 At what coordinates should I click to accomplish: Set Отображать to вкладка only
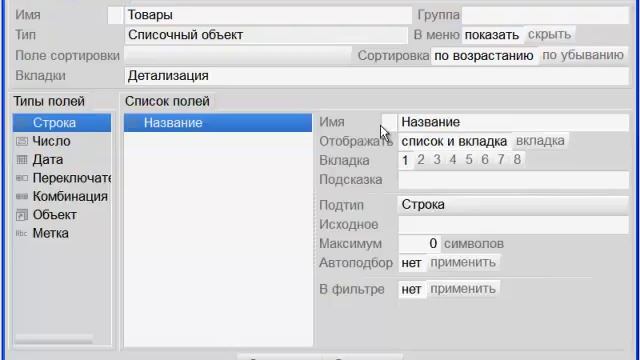click(540, 141)
